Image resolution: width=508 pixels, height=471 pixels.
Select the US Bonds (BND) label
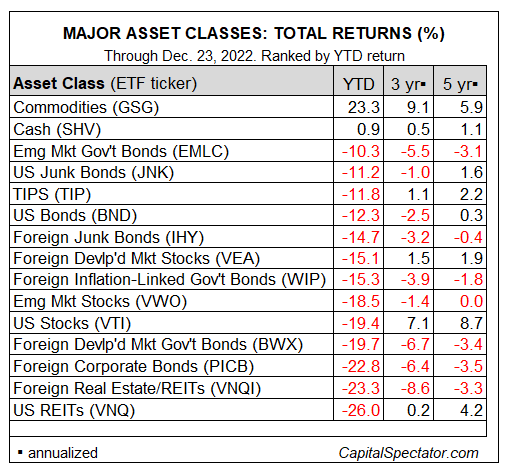point(75,215)
